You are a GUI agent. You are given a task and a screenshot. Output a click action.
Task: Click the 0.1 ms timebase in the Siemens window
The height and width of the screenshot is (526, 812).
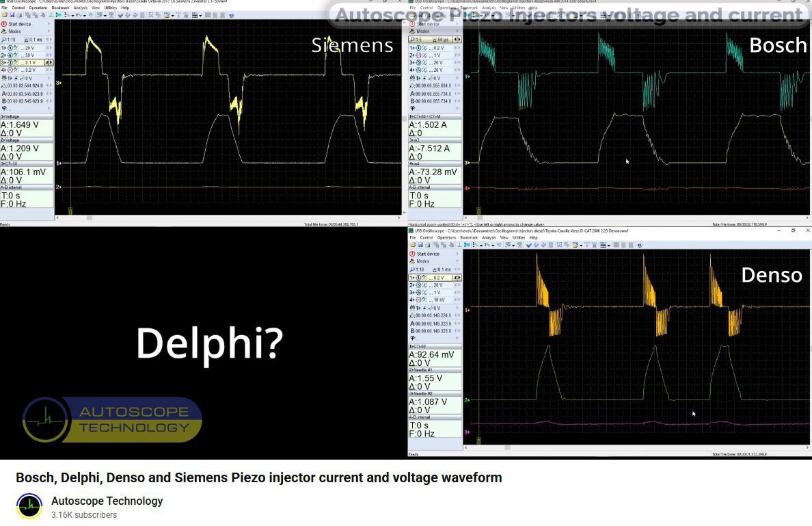(x=33, y=40)
